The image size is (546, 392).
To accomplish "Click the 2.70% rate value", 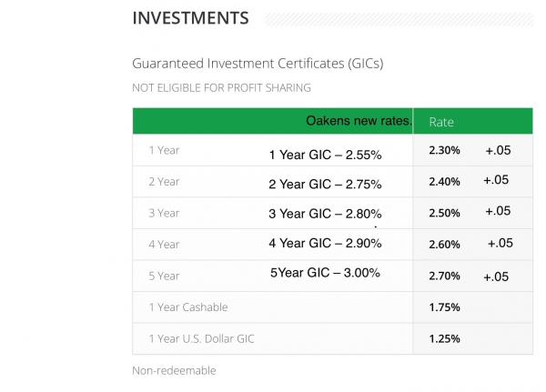I will 445,276.
